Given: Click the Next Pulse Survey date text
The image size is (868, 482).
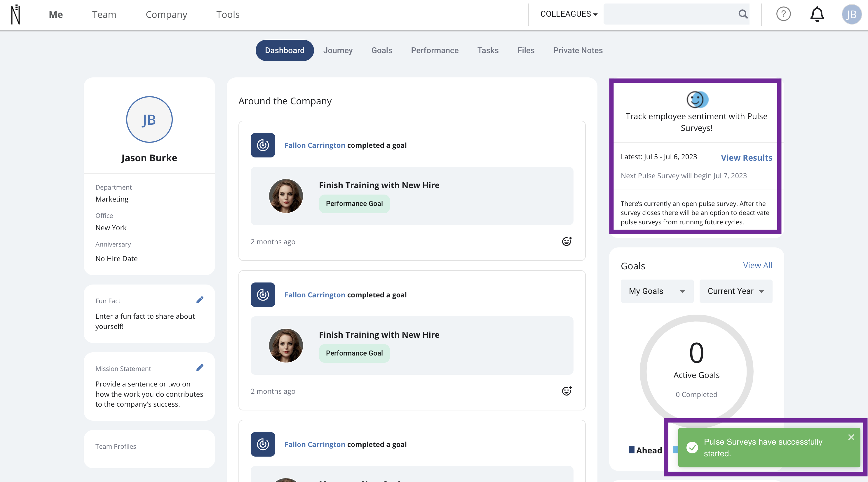Looking at the screenshot, I should click(x=684, y=175).
